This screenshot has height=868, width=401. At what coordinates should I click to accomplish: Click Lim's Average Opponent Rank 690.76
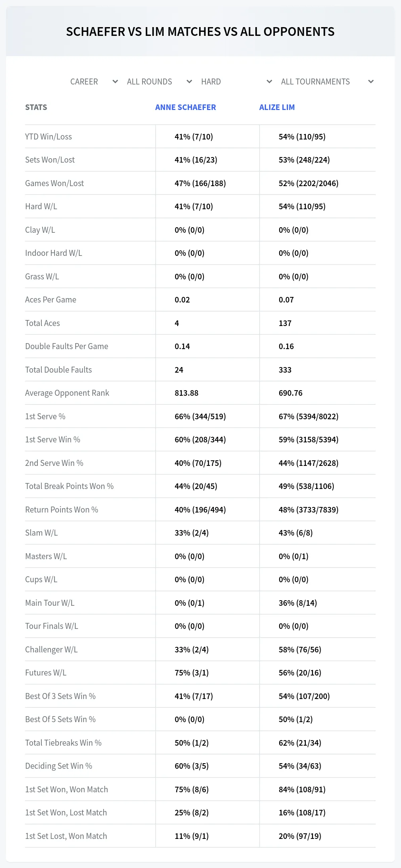point(291,393)
